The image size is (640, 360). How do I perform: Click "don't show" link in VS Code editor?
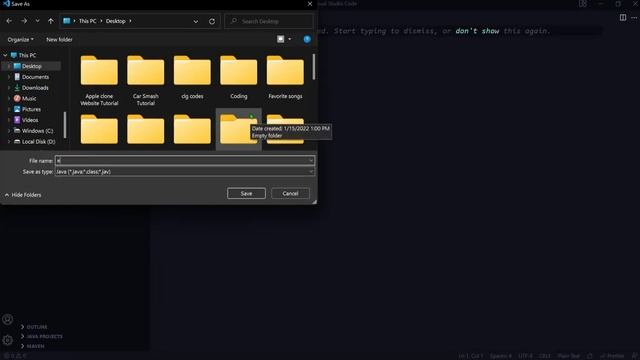477,31
